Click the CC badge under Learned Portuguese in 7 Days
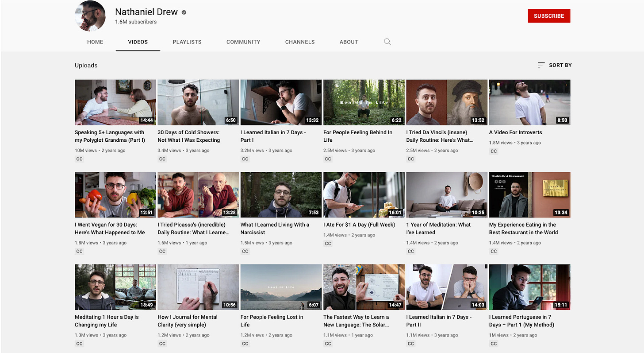This screenshot has width=644, height=353. pos(494,344)
